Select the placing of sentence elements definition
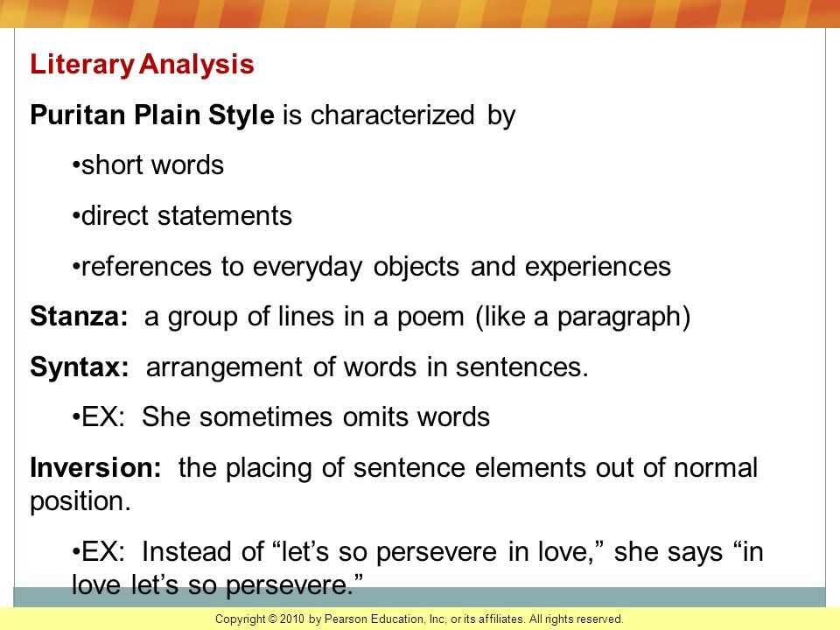The height and width of the screenshot is (630, 840). coord(467,467)
